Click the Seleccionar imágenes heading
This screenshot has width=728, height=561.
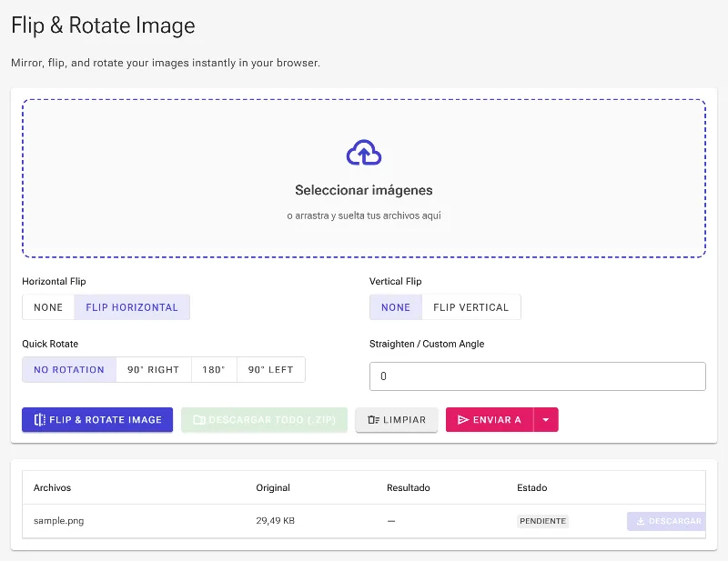[x=363, y=190]
